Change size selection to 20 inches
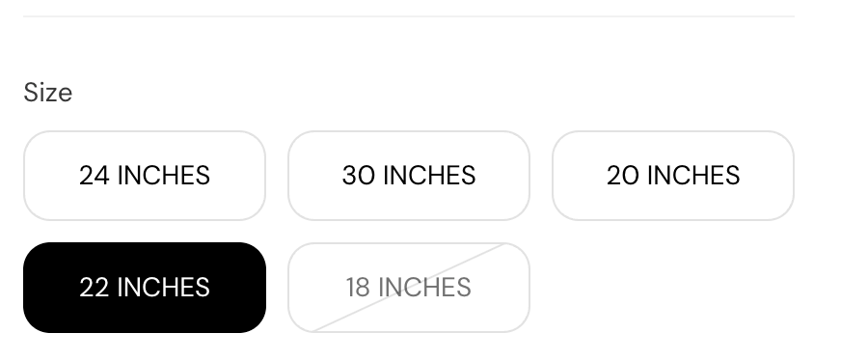 [673, 176]
